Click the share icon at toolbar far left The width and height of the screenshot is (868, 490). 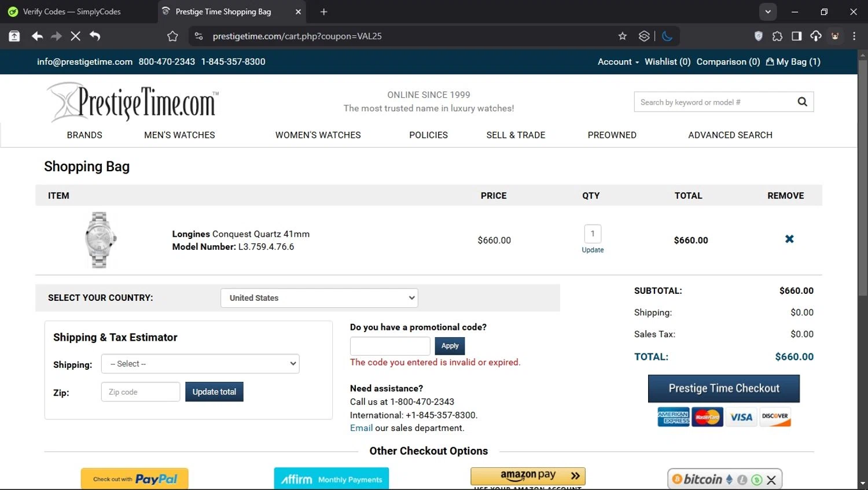click(14, 36)
